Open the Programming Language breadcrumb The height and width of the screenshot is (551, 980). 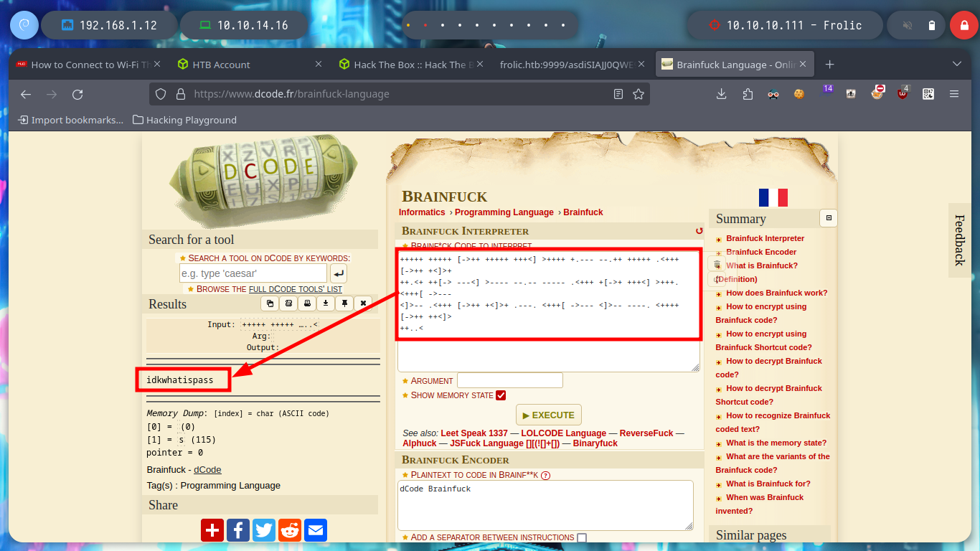pyautogui.click(x=504, y=212)
